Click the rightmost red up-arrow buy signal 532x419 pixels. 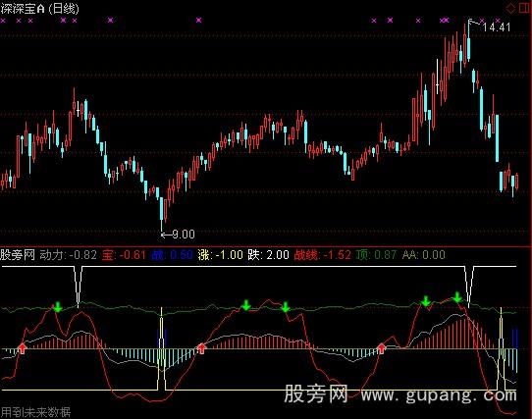(x=382, y=348)
